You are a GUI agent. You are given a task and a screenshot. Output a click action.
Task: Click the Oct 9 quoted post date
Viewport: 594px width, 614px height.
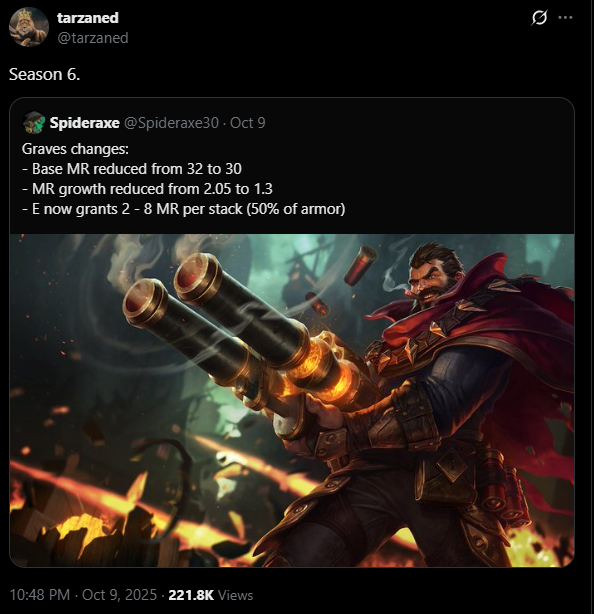(248, 123)
